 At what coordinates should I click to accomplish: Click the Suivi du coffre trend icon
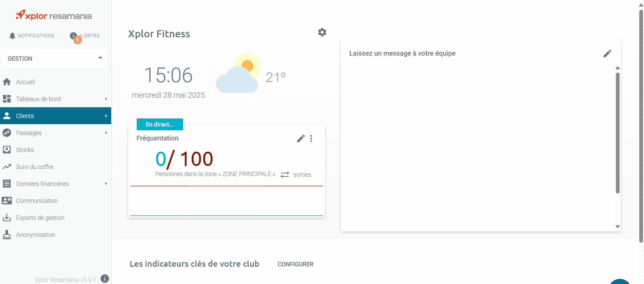[7, 167]
